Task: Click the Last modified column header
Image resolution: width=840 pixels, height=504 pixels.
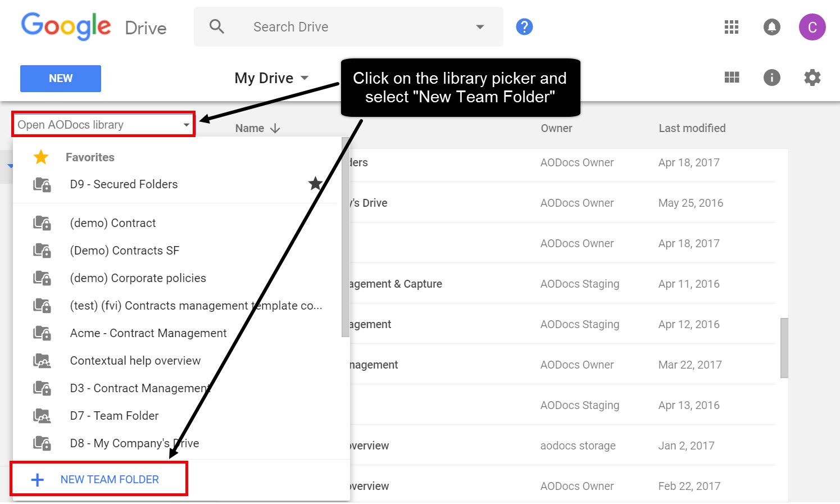Action: point(692,128)
